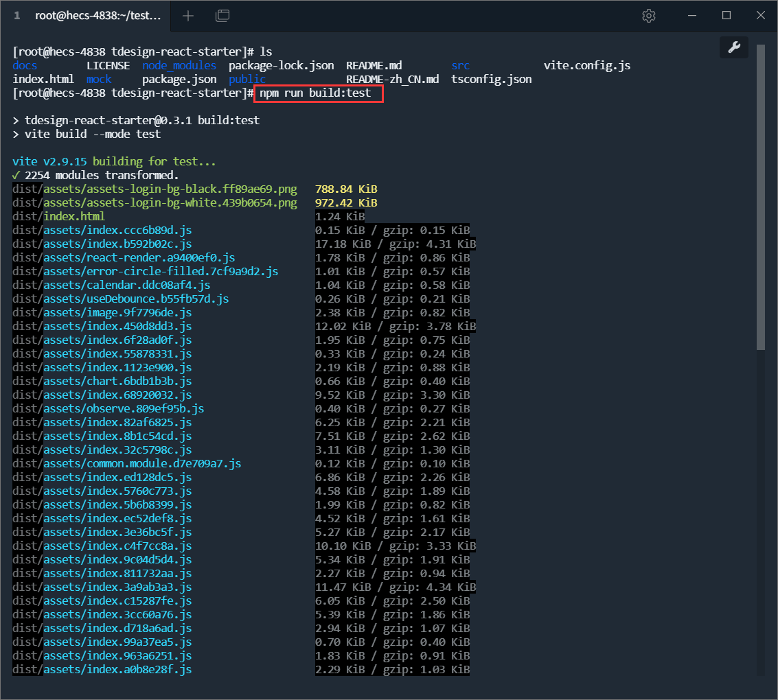Click the 'npm run build:test' command text
The width and height of the screenshot is (778, 700).
[315, 93]
